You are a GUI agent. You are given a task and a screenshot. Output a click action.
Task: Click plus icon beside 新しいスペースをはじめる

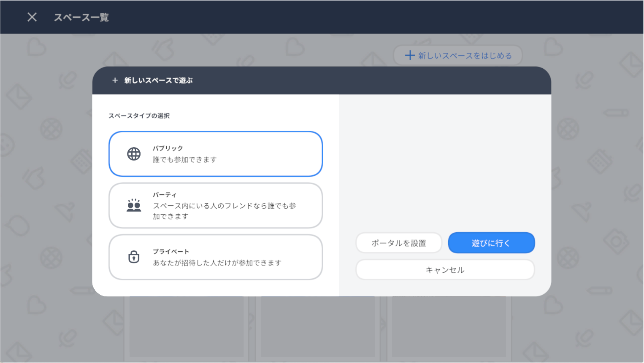point(409,56)
